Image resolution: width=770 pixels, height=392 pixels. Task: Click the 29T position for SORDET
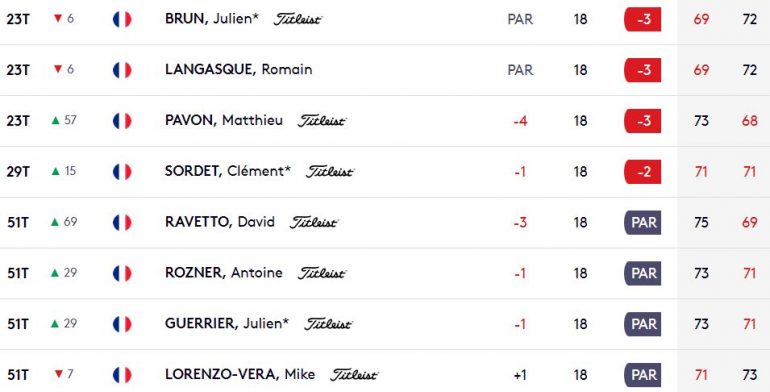[x=18, y=171]
